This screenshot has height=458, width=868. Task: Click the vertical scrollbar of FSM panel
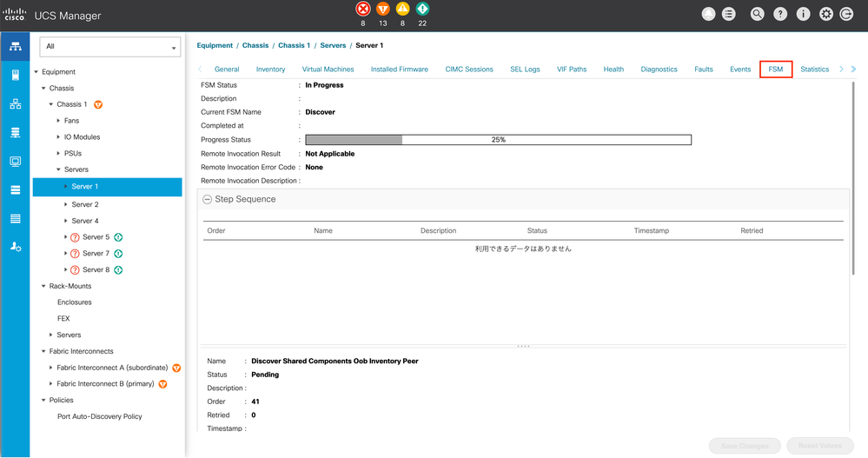tap(853, 177)
